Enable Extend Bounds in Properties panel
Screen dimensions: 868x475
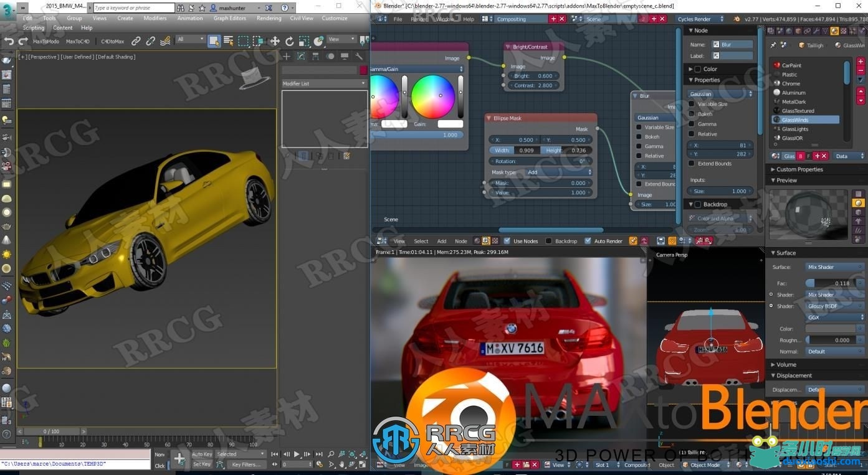pos(692,163)
